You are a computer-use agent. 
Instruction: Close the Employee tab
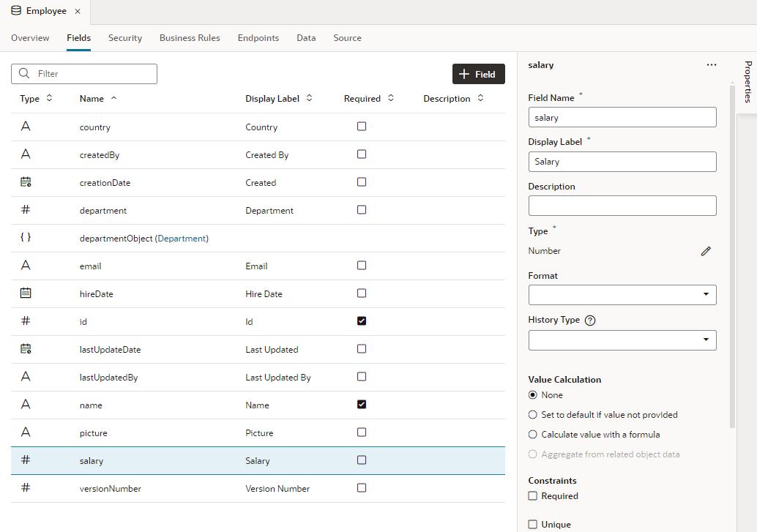pos(78,12)
